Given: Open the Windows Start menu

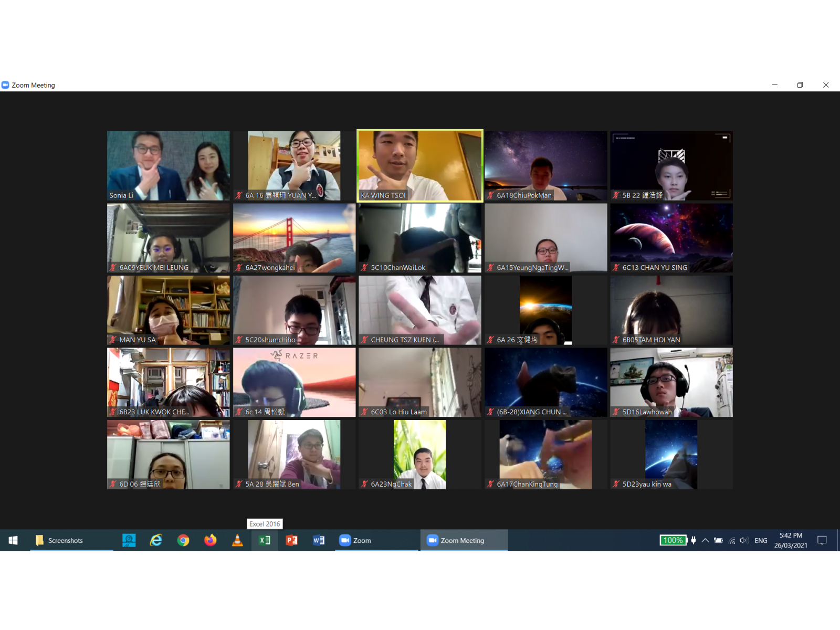Looking at the screenshot, I should coord(13,540).
